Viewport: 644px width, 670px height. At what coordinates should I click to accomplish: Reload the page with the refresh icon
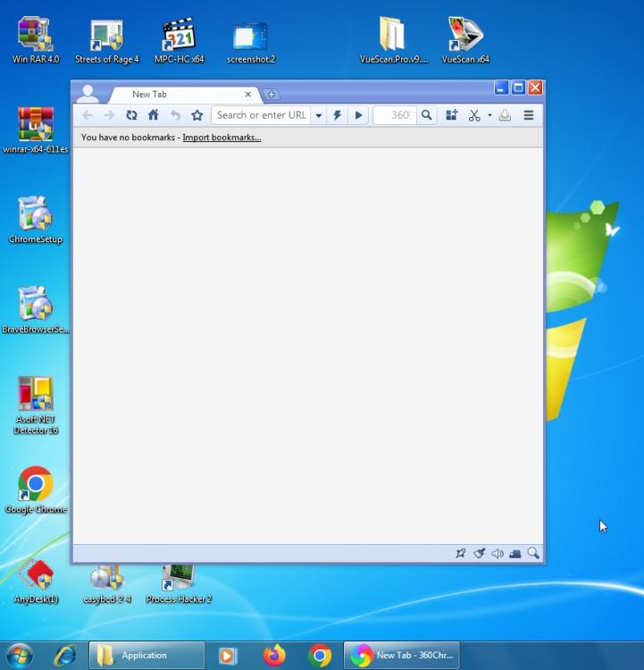(x=131, y=115)
